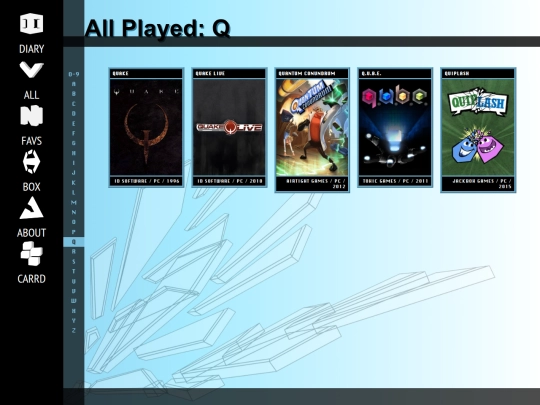This screenshot has height=405, width=540.
Task: Click the FAVS text label
Action: click(31, 141)
